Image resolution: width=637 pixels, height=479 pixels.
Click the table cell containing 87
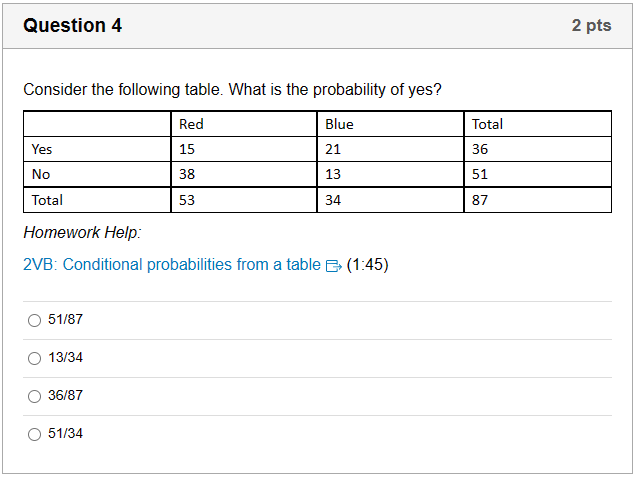pyautogui.click(x=537, y=200)
